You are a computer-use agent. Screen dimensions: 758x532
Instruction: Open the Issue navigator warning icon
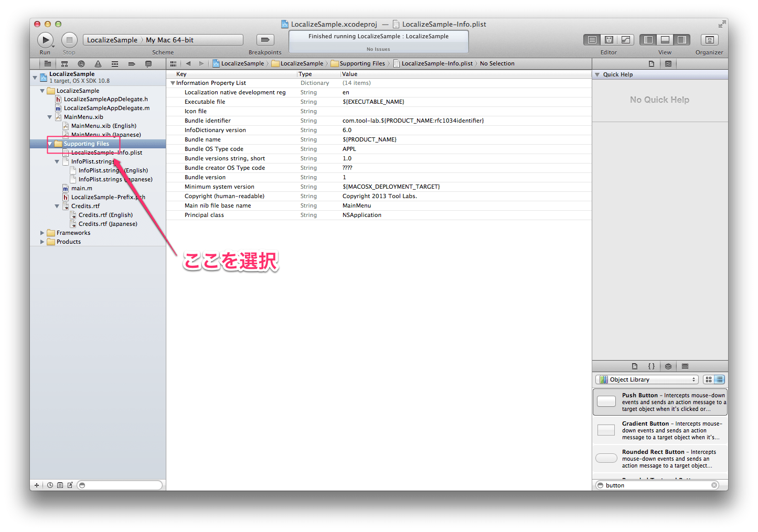(x=98, y=64)
